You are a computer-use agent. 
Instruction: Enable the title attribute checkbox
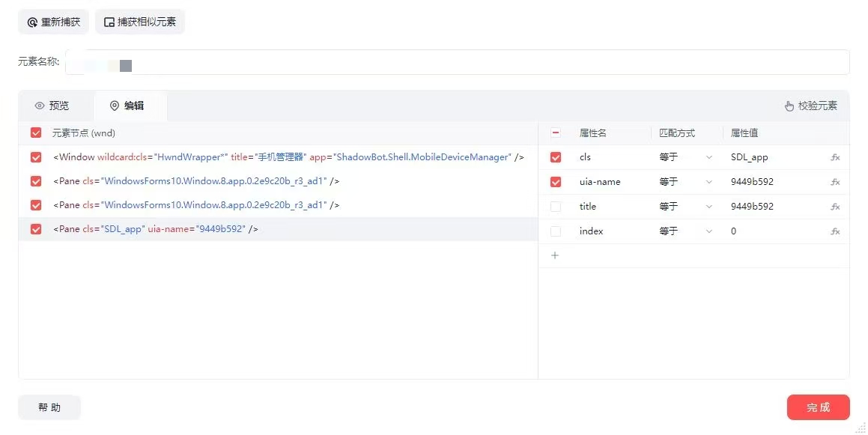(x=555, y=207)
